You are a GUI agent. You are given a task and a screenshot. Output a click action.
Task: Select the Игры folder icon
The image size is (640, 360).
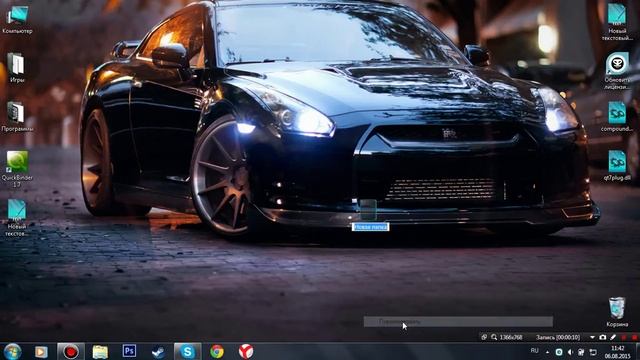click(x=17, y=68)
